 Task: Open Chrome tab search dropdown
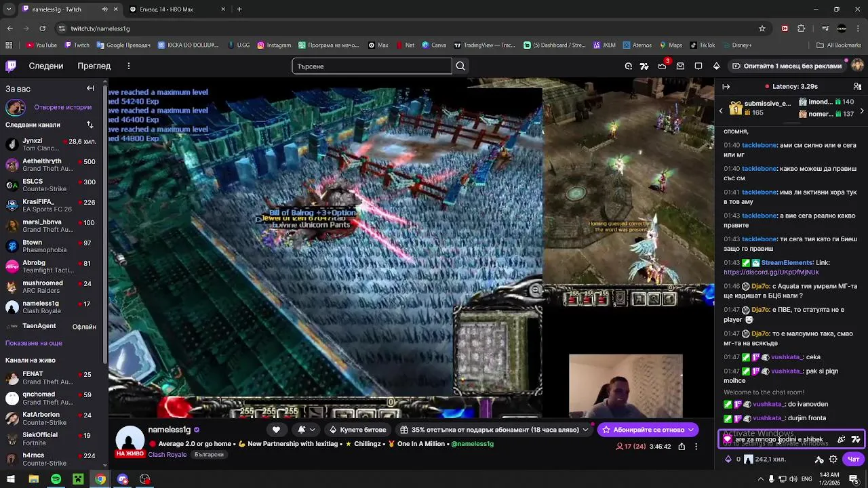coord(9,9)
